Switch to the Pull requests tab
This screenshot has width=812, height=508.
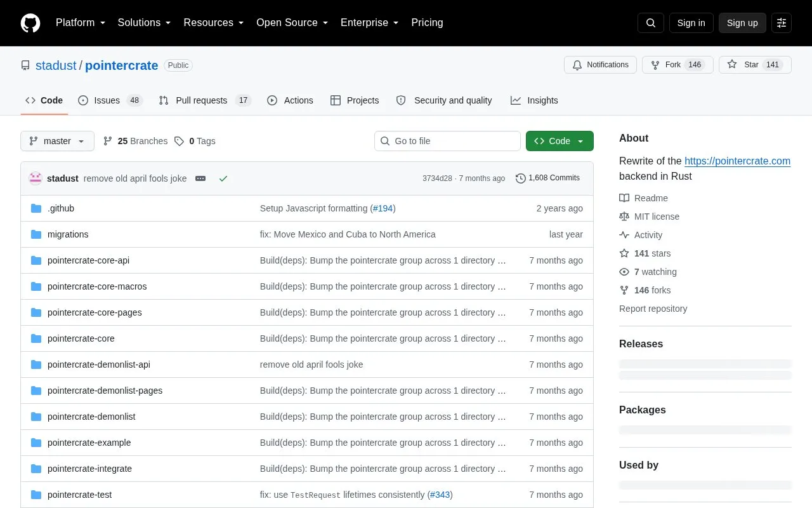coord(205,100)
